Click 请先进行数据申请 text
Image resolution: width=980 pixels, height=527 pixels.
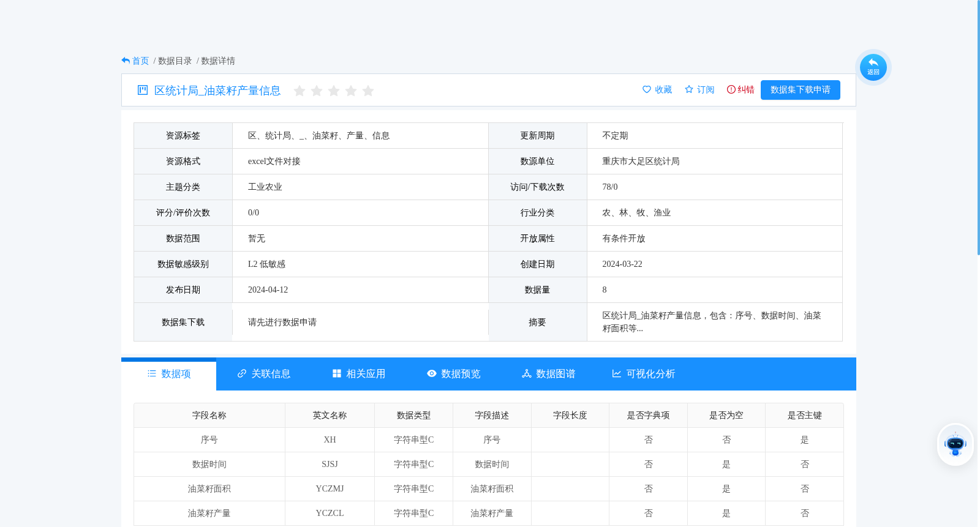click(282, 322)
